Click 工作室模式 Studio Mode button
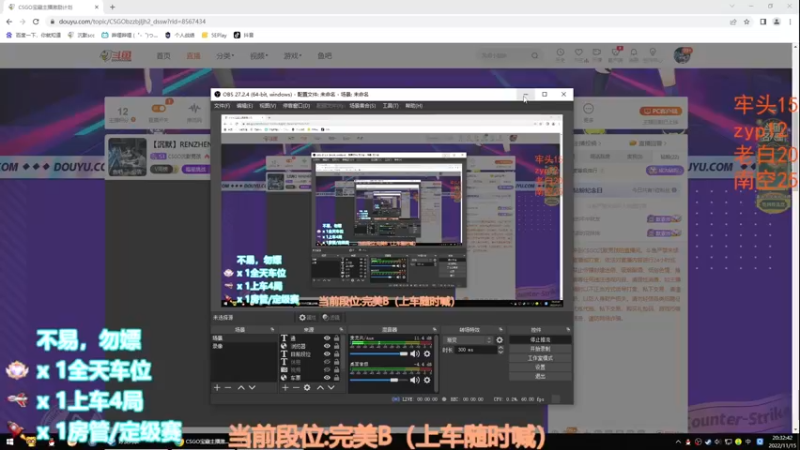This screenshot has height=450, width=800. click(x=540, y=358)
